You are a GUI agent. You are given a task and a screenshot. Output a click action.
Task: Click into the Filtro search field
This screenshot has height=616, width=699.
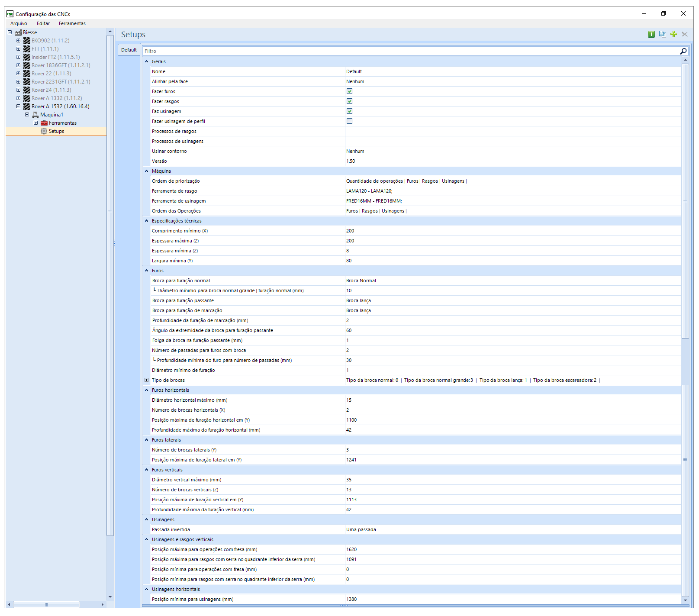[x=411, y=51]
